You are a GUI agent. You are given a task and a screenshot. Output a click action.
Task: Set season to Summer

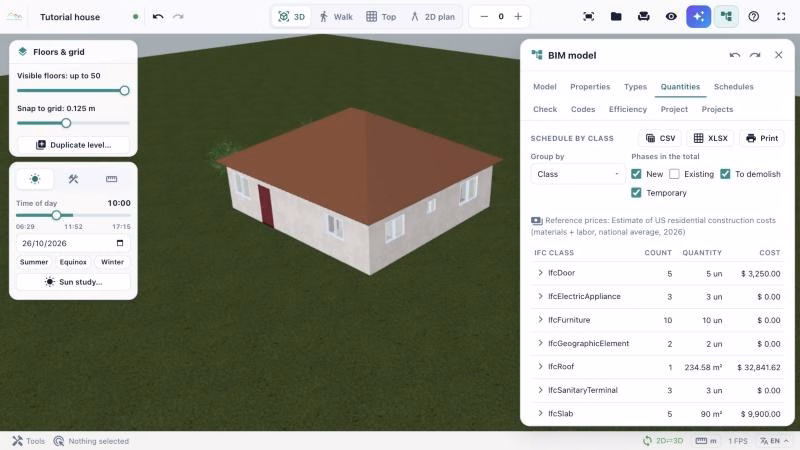tap(34, 262)
